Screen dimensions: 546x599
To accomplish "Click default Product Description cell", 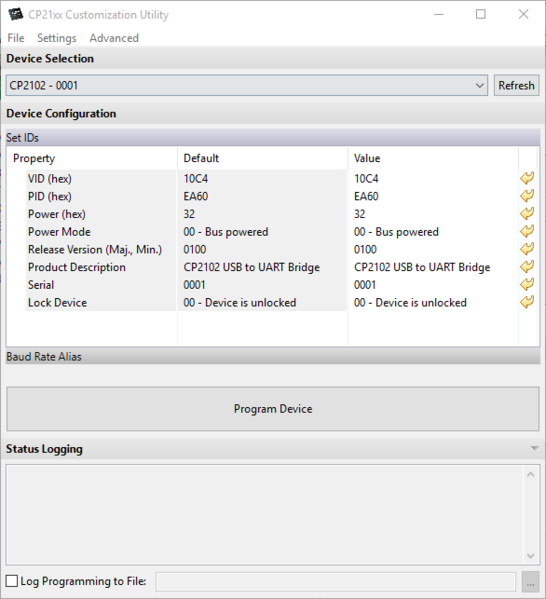I will point(262,267).
